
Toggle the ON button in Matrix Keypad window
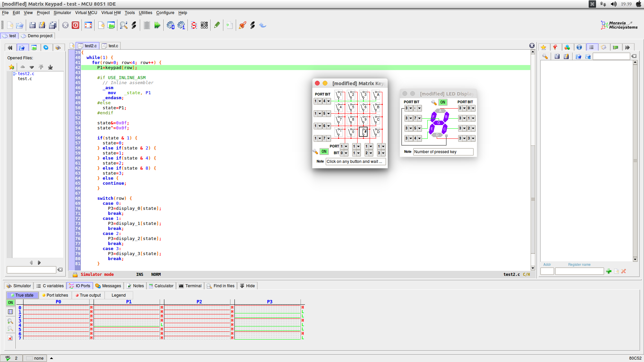point(324,152)
